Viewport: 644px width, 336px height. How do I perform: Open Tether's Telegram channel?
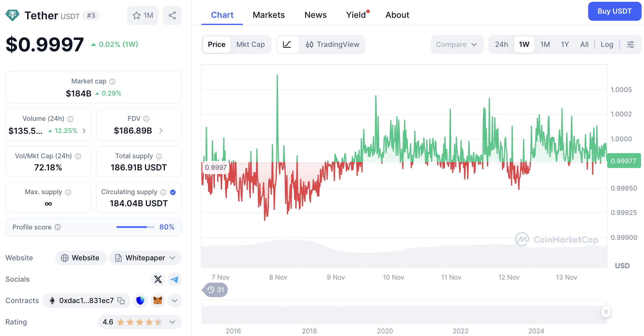(x=175, y=279)
